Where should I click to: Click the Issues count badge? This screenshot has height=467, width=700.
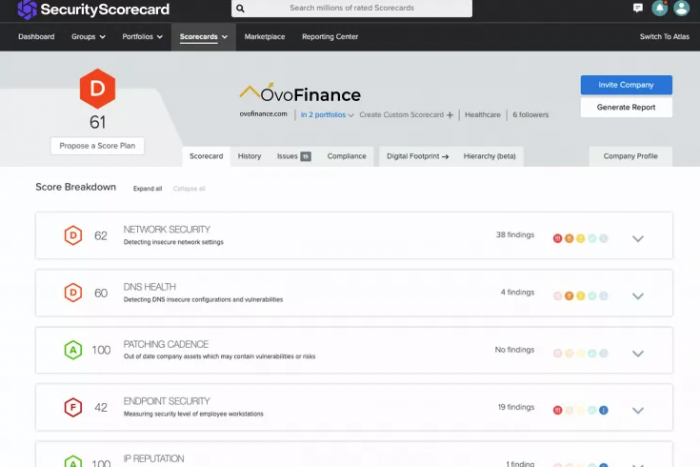click(305, 156)
